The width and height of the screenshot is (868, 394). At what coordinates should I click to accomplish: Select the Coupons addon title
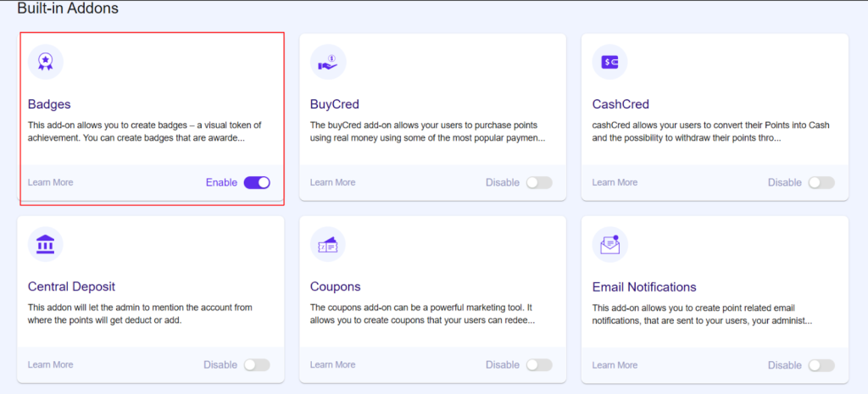[335, 286]
